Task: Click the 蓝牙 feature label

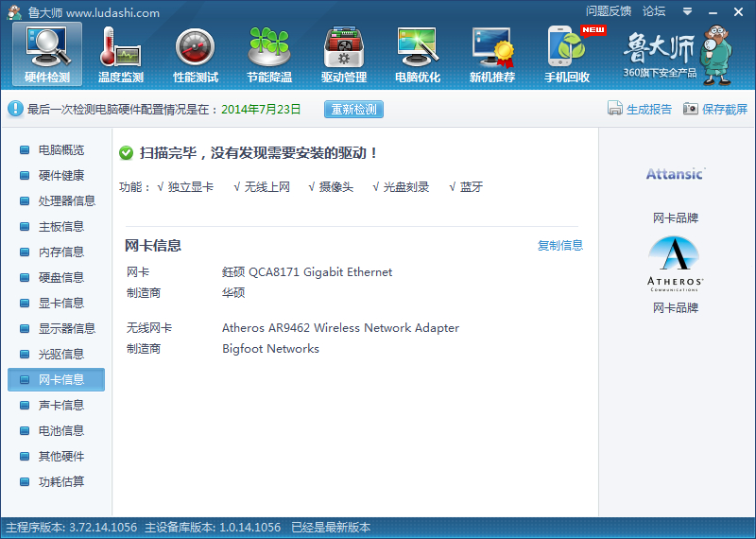Action: point(471,186)
